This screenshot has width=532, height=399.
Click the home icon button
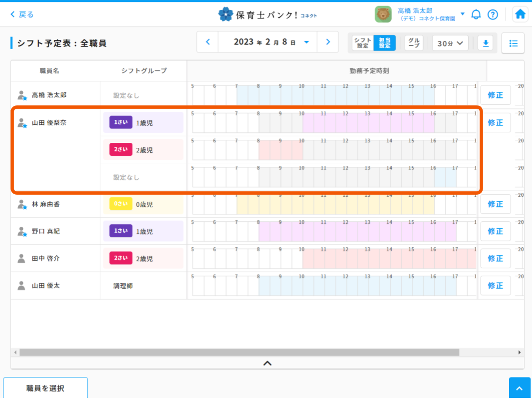tap(520, 14)
